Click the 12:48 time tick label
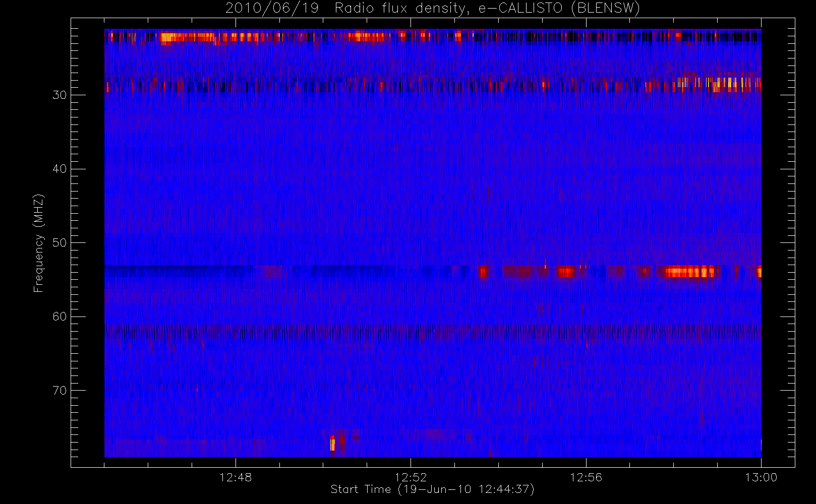 236,477
